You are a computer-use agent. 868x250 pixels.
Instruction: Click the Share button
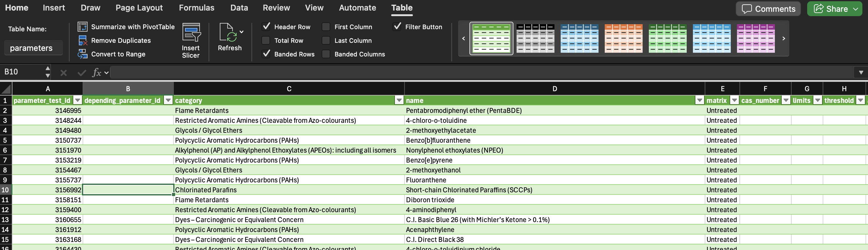(x=831, y=9)
